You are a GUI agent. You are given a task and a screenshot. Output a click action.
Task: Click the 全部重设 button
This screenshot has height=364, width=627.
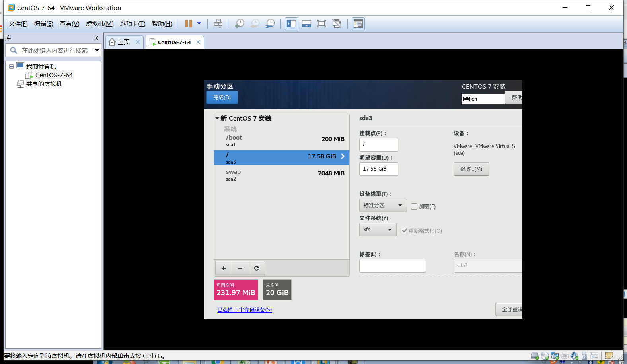pos(509,309)
